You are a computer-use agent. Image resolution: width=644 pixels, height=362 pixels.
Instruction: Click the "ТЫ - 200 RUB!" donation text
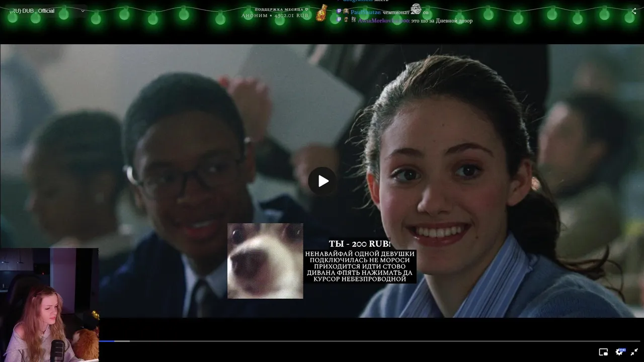(x=360, y=244)
